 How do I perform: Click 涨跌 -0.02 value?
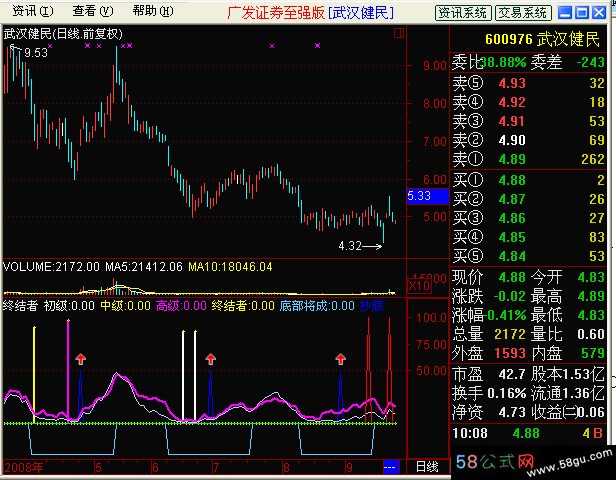(509, 296)
